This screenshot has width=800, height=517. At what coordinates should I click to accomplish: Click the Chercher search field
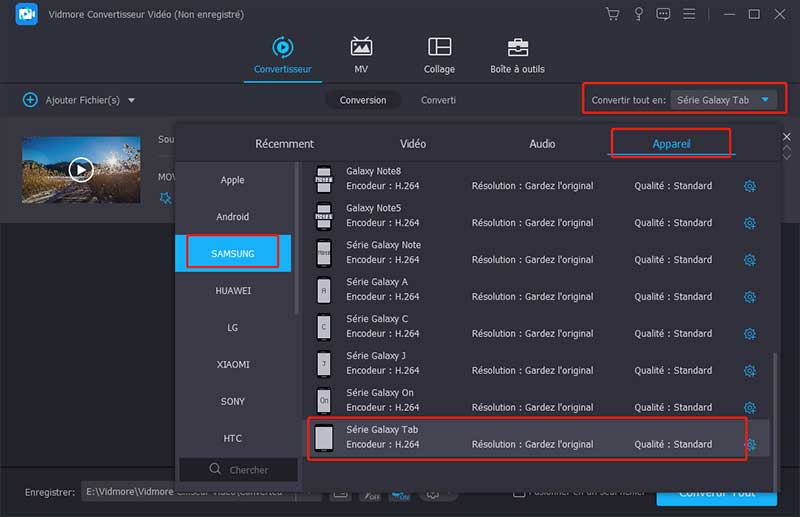tap(239, 469)
